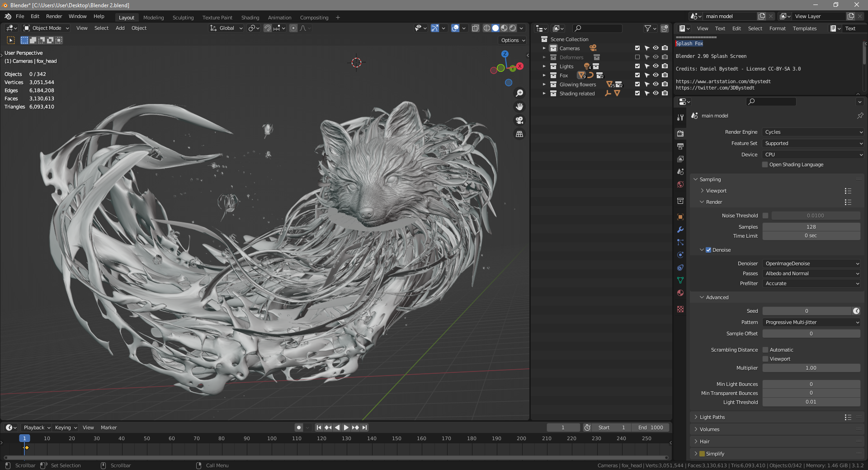Screen dimensions: 868x470
Task: Click the pan view hand icon
Action: [x=519, y=107]
